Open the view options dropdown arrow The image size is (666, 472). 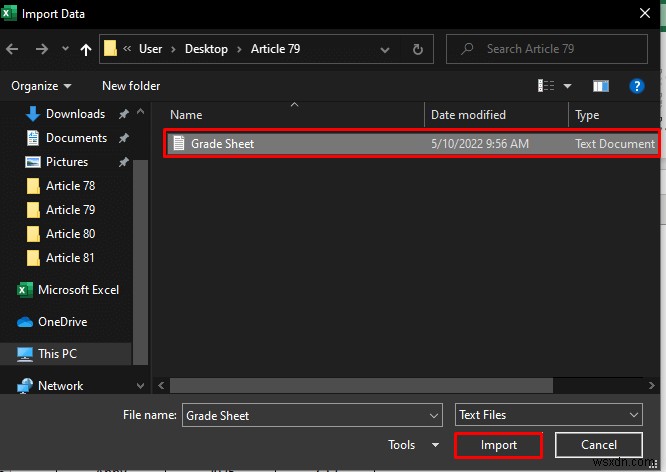(567, 86)
